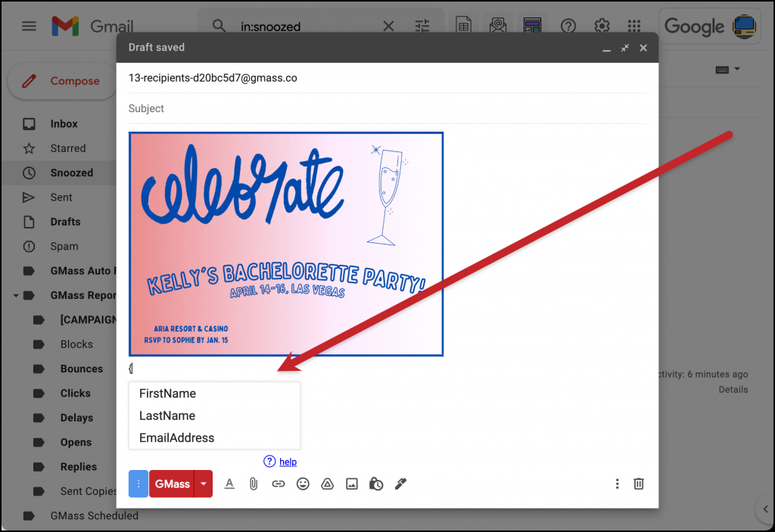Toggle confidential mode lock-clock icon

pos(376,484)
